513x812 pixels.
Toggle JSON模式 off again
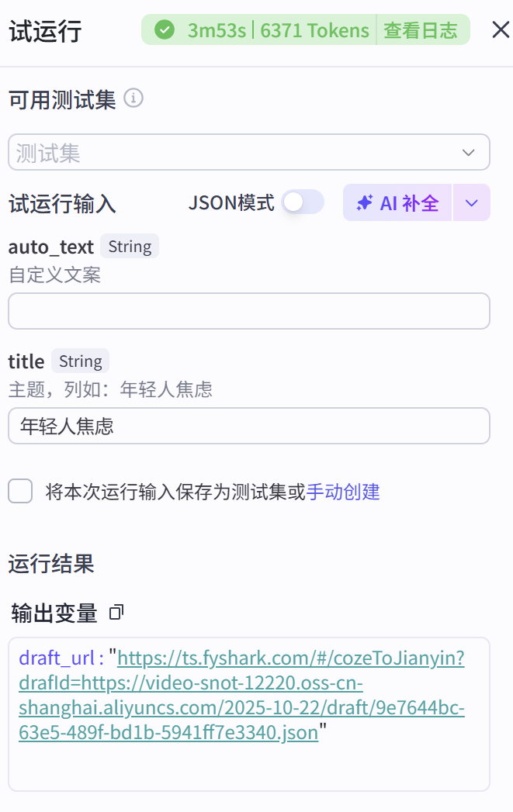click(303, 202)
